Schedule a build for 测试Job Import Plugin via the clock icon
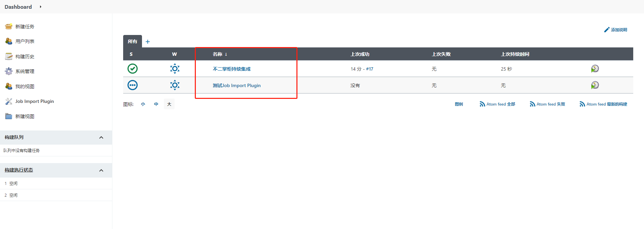 click(595, 85)
